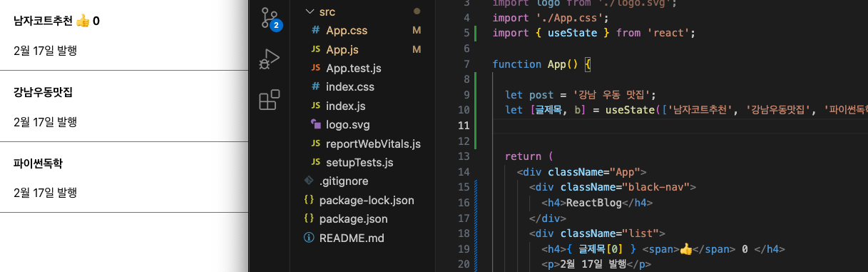Click the 강남우동맛집 post title in preview
868x272 pixels.
point(43,92)
